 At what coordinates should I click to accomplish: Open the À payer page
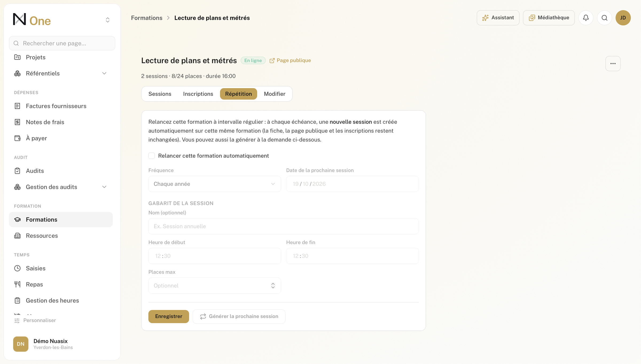point(61,138)
